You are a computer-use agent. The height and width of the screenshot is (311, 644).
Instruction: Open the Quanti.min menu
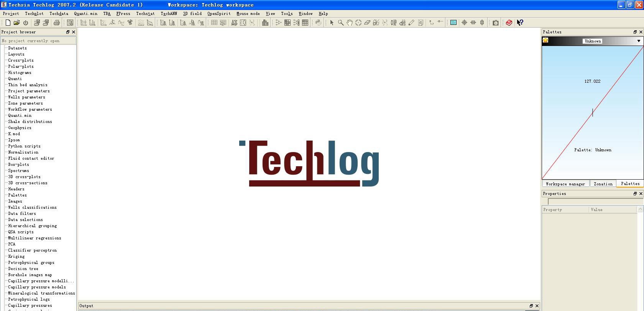tap(85, 13)
